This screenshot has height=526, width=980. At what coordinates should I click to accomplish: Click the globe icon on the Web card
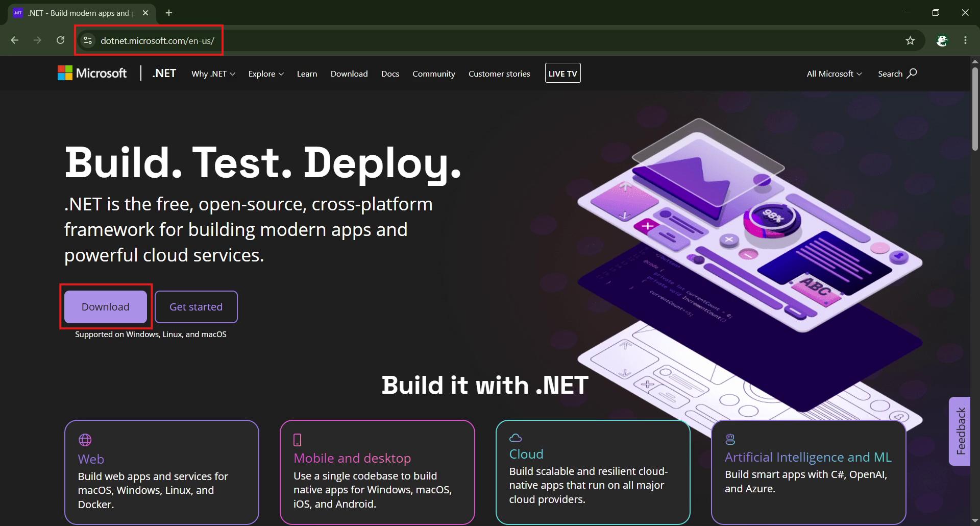[x=85, y=440]
